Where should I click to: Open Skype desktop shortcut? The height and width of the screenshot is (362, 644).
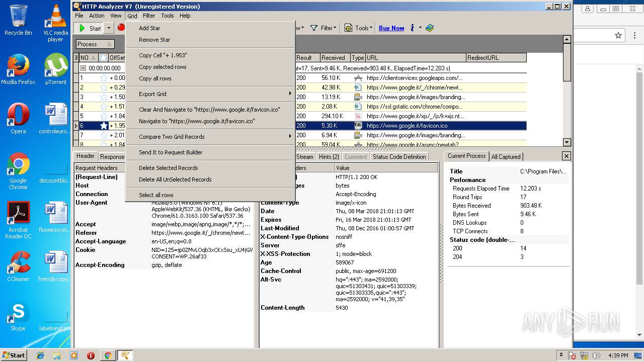coord(18,316)
